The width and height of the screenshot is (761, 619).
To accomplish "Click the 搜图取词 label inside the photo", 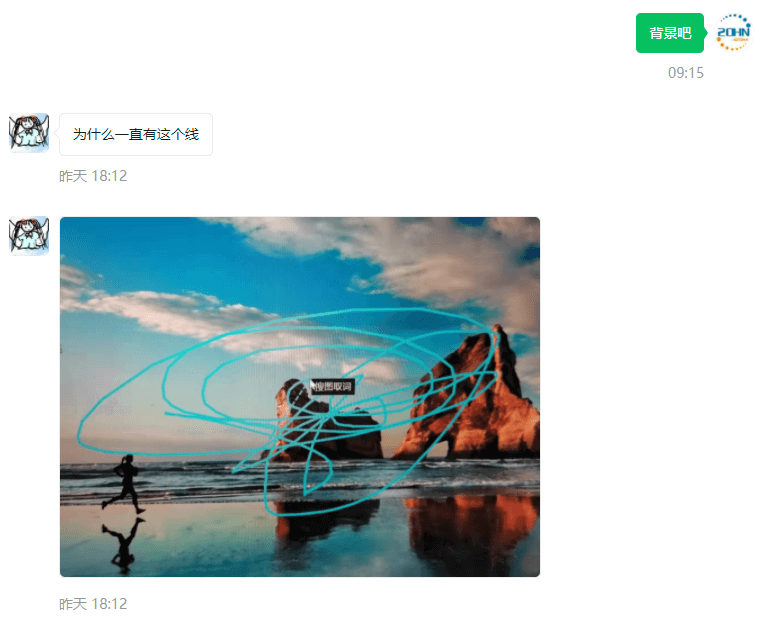I will (x=333, y=387).
